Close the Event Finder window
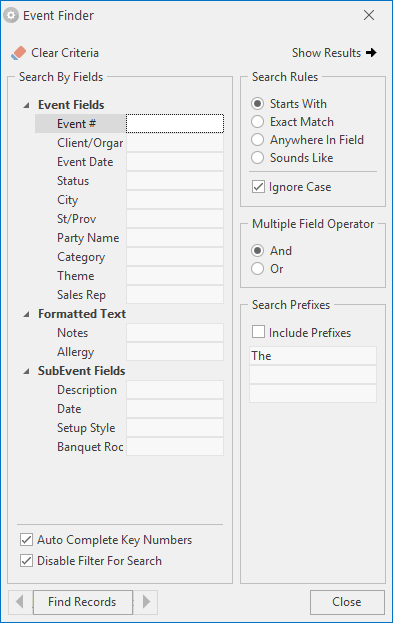Screen dimensions: 393x623 [369, 15]
